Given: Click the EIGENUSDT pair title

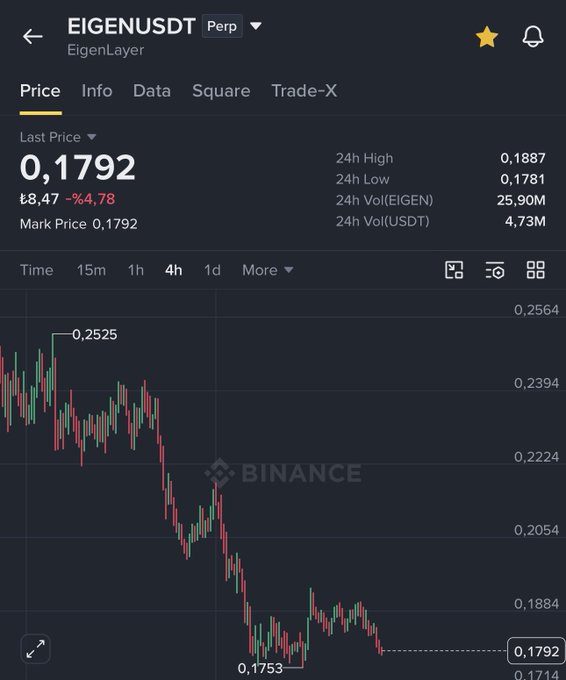Looking at the screenshot, I should tap(131, 26).
